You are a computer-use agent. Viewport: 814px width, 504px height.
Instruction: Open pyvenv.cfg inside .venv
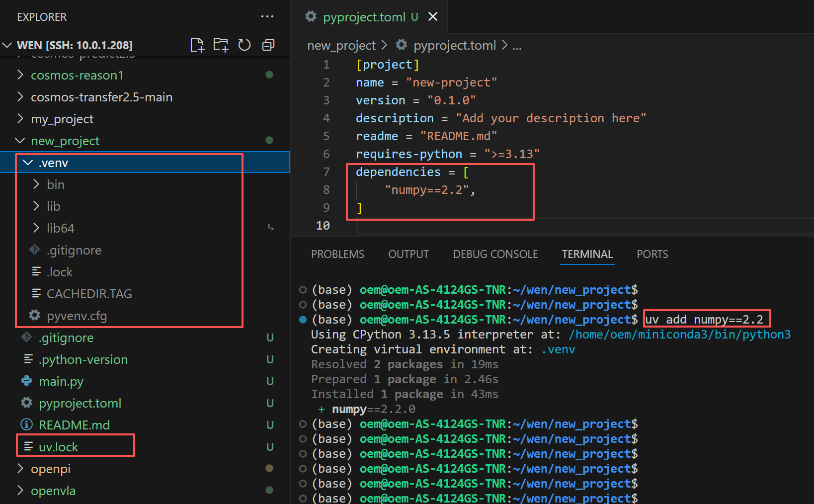point(77,316)
